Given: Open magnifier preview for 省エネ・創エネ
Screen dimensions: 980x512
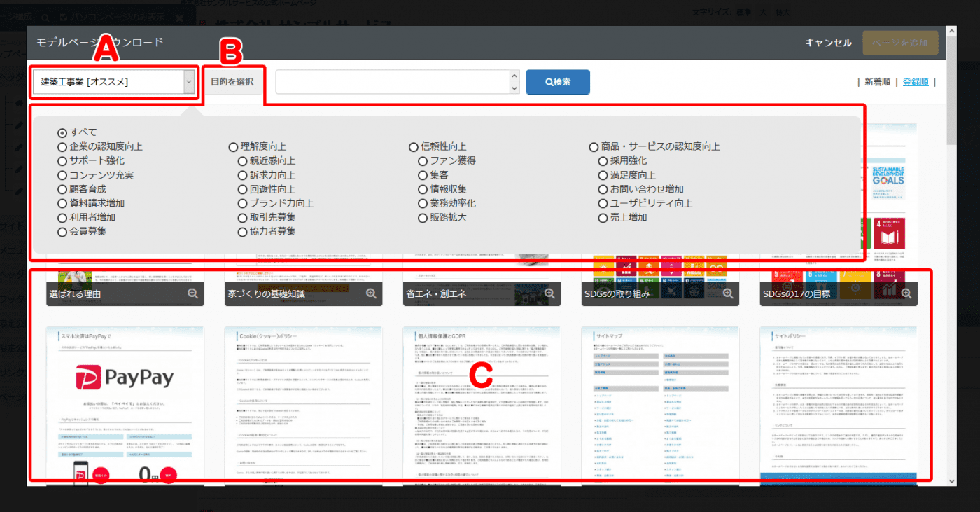Looking at the screenshot, I should click(x=549, y=293).
